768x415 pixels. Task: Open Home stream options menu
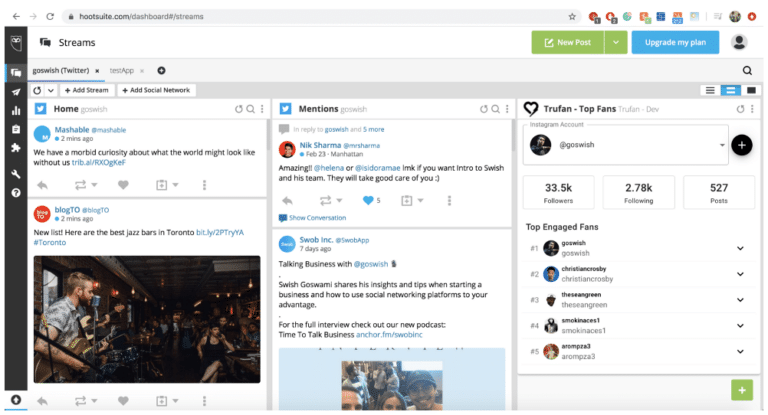tap(262, 109)
